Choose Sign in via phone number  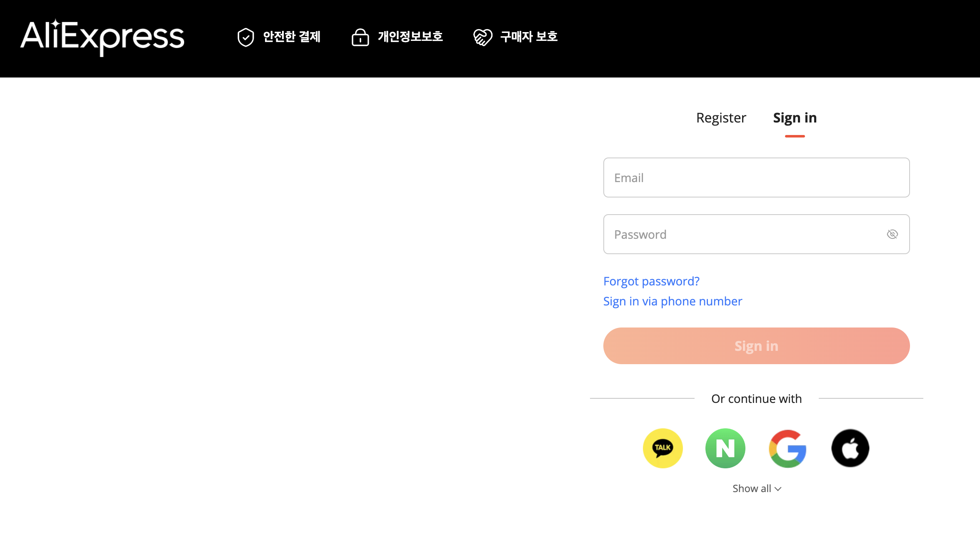click(672, 301)
